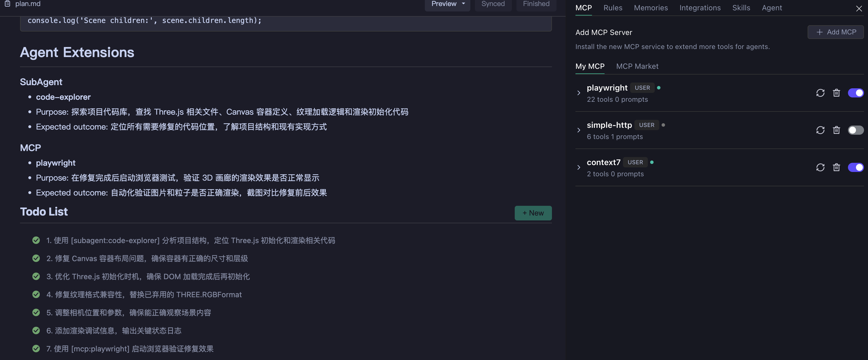Delete the simple-http MCP server
Screen dimensions: 868x360
click(x=837, y=130)
